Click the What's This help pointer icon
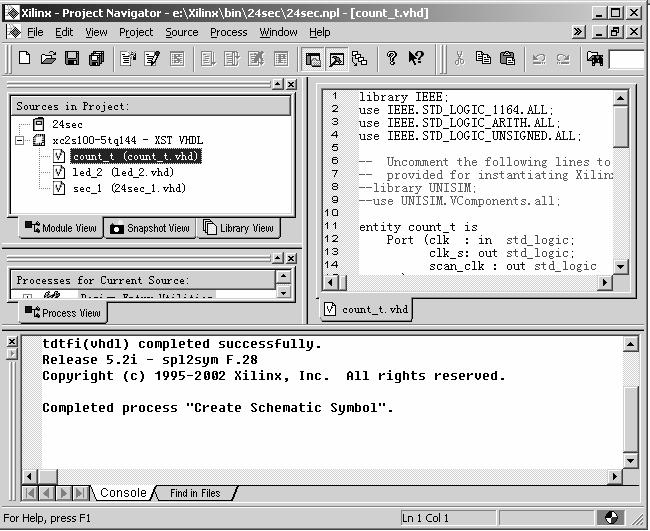The height and width of the screenshot is (531, 650). (x=416, y=58)
